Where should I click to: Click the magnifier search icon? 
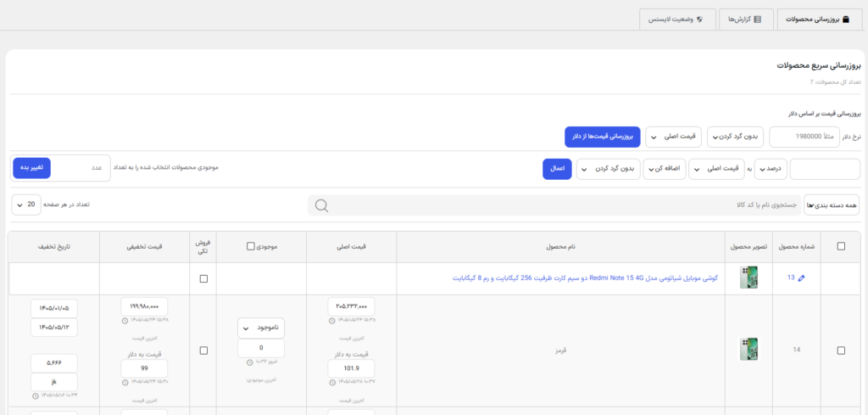pyautogui.click(x=321, y=205)
